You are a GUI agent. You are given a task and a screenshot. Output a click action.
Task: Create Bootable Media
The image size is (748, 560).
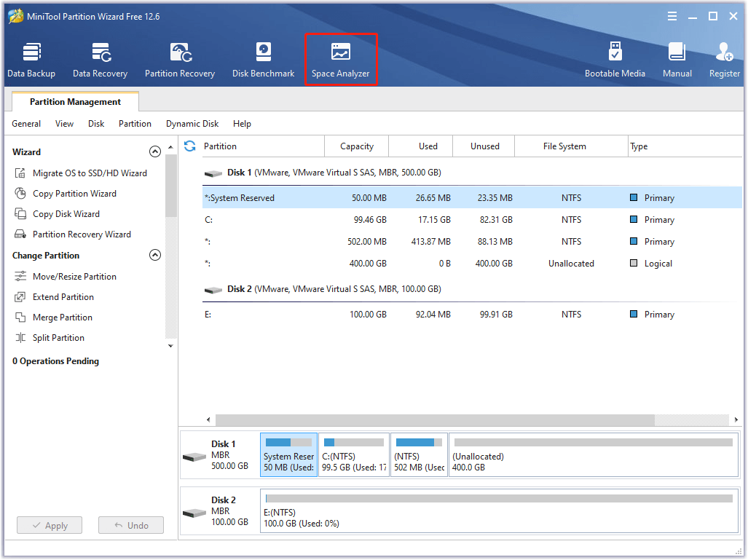[x=615, y=60]
